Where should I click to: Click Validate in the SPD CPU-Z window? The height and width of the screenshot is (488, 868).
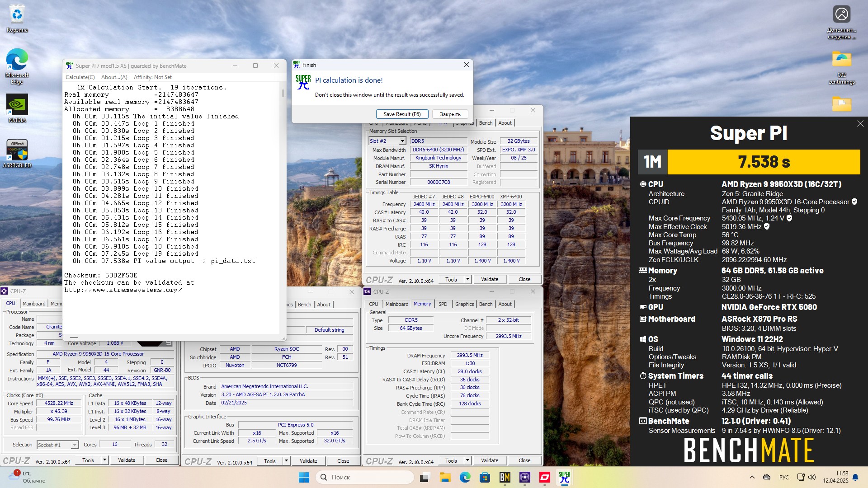(x=490, y=279)
